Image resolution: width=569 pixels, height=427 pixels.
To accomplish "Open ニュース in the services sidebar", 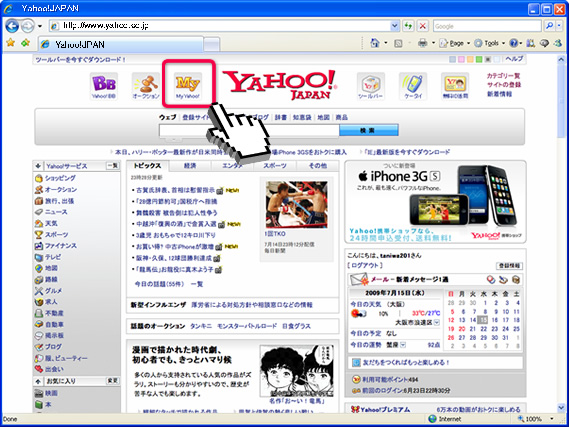I will (x=56, y=212).
